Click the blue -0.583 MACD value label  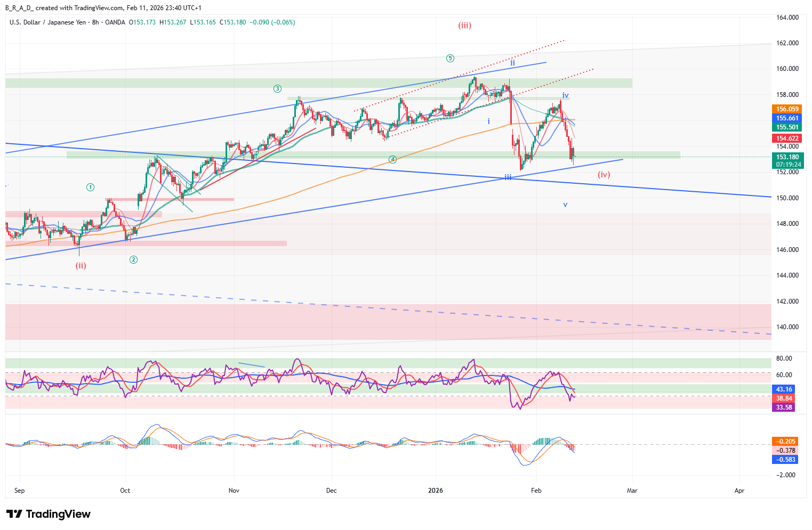[785, 460]
